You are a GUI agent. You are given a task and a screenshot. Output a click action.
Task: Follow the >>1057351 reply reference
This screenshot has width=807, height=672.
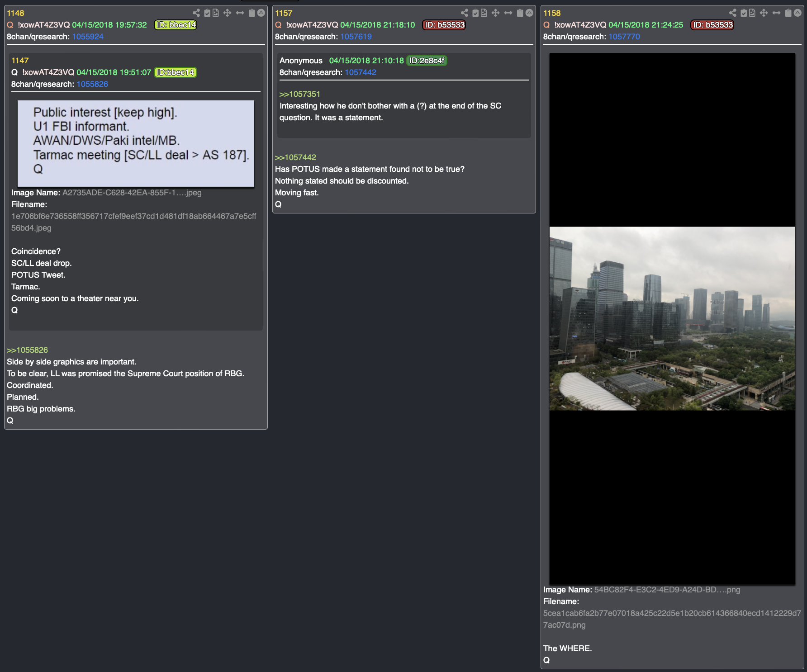pyautogui.click(x=300, y=94)
